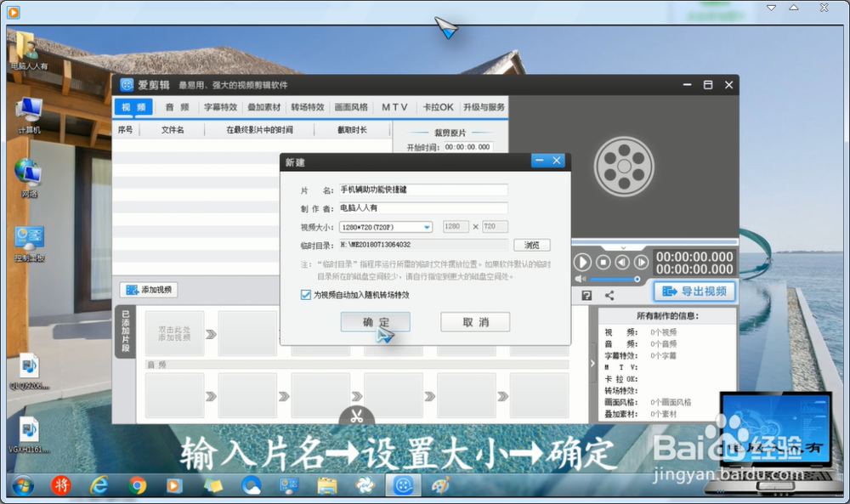Image resolution: width=850 pixels, height=504 pixels.
Task: Click the 片名 title input field
Action: (x=422, y=190)
